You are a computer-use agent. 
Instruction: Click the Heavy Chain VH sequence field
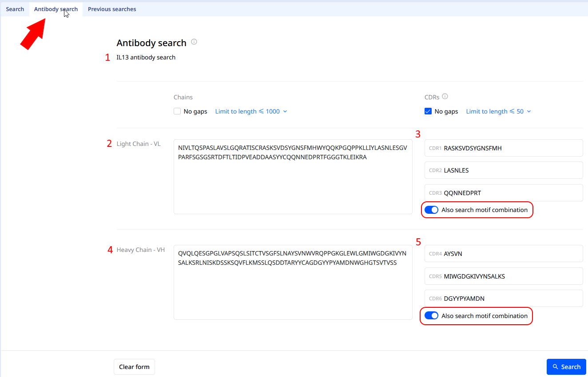(x=293, y=283)
